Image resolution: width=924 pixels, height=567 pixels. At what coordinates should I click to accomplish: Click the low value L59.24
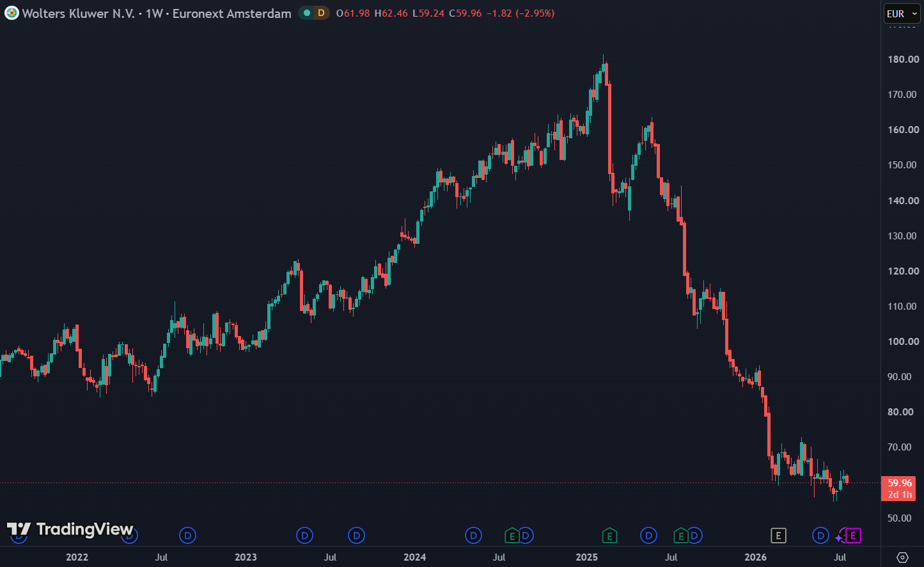(x=428, y=13)
